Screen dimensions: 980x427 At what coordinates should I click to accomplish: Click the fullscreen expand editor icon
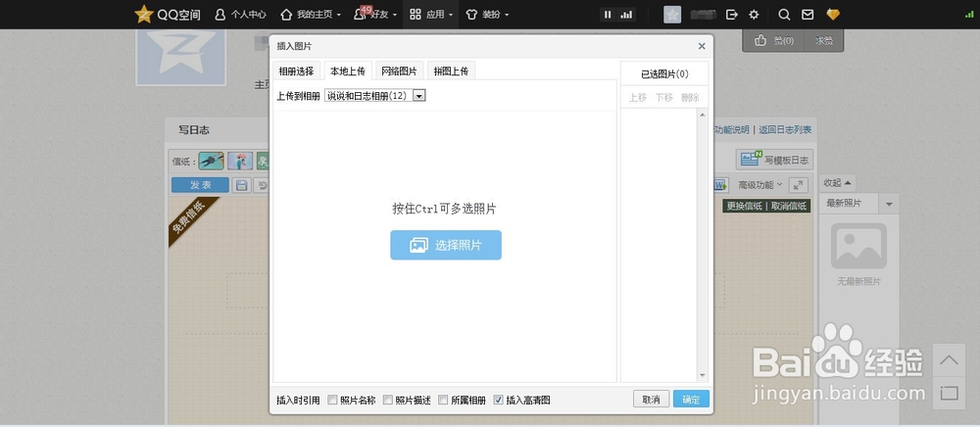click(x=799, y=185)
